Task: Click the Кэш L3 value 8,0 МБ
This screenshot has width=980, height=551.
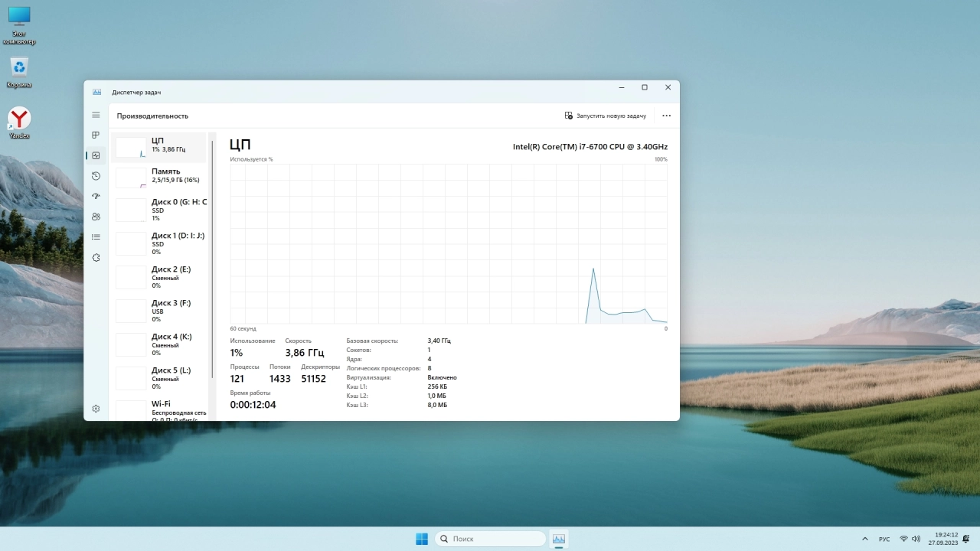Action: click(437, 405)
